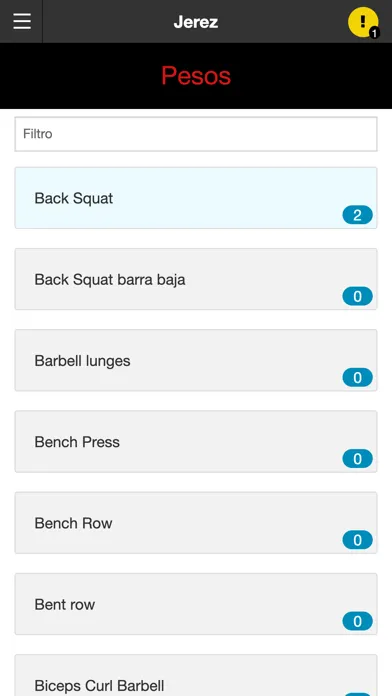392x696 pixels.
Task: Click the Filtro search field
Action: tap(196, 134)
